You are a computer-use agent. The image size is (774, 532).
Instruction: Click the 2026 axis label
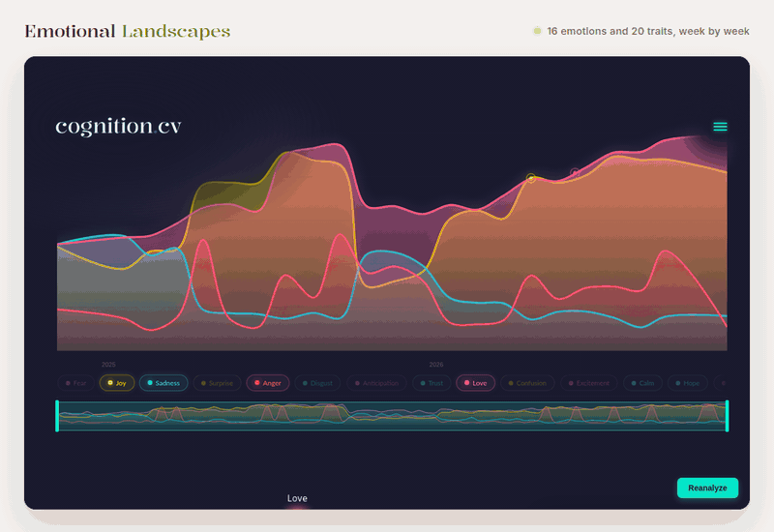click(x=436, y=365)
